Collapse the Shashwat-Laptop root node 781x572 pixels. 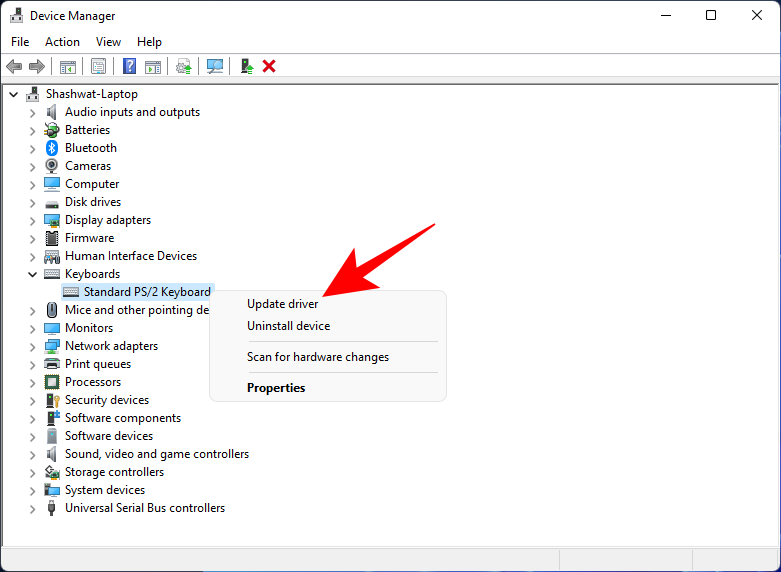[13, 94]
